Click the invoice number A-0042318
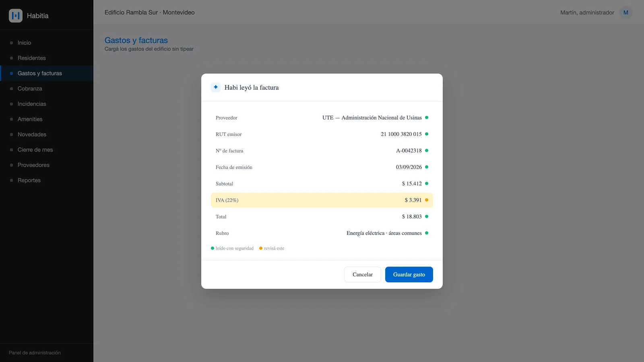The image size is (644, 362). point(409,150)
